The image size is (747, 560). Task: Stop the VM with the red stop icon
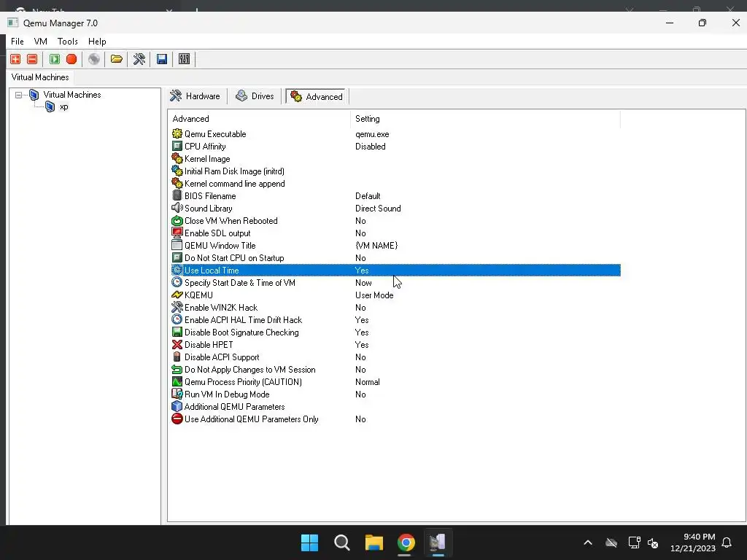71,59
